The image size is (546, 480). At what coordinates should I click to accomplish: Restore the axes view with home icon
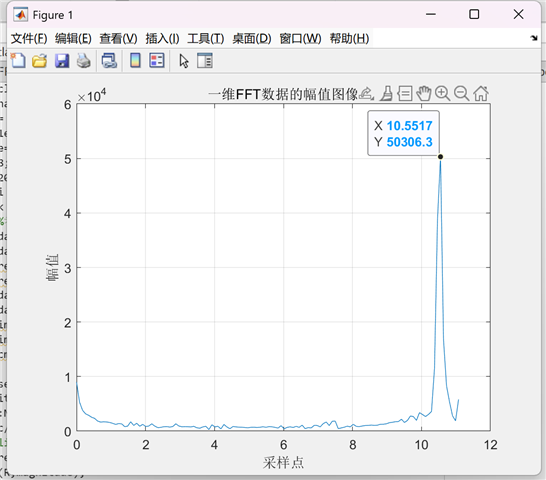(481, 94)
